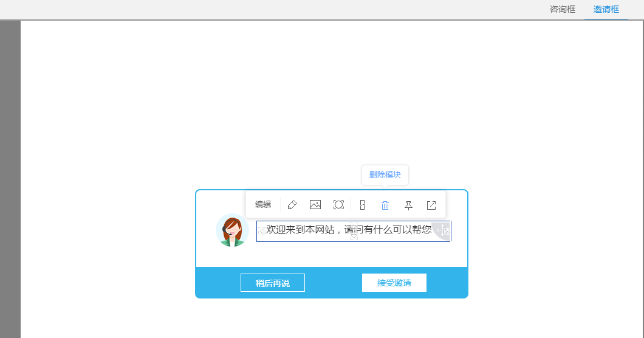Image resolution: width=644 pixels, height=338 pixels.
Task: Click the dark gray strip at the left edge
Action: tap(10, 182)
